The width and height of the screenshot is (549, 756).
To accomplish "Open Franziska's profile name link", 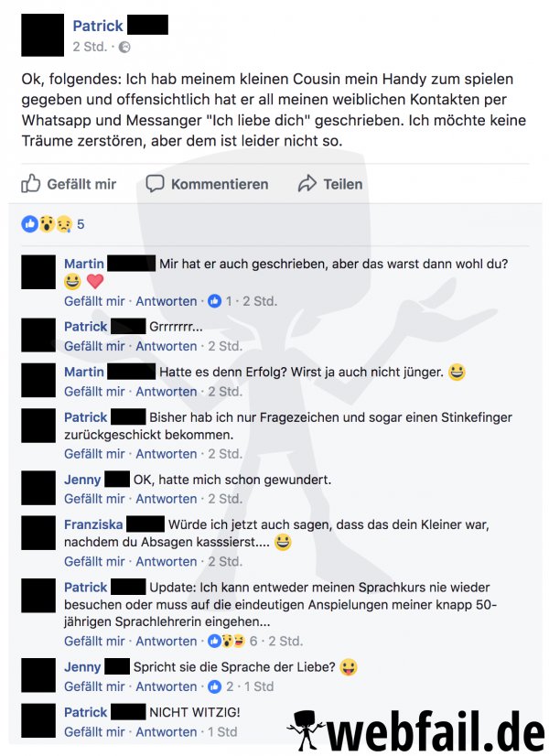I will coord(93,524).
